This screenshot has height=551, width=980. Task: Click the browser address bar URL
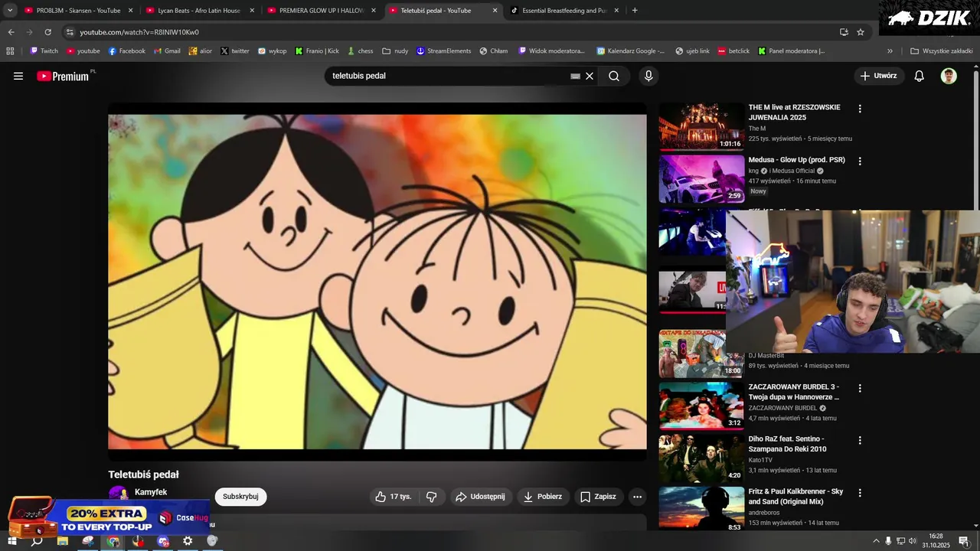pos(139,32)
